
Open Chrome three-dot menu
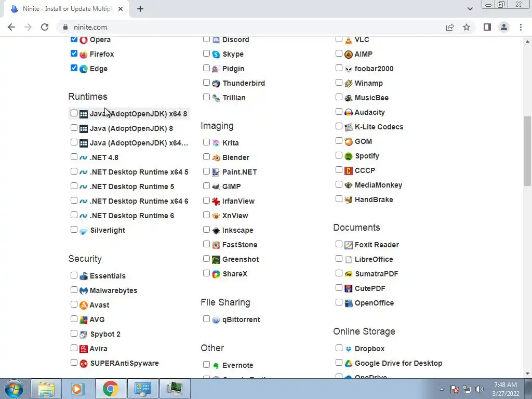521,27
